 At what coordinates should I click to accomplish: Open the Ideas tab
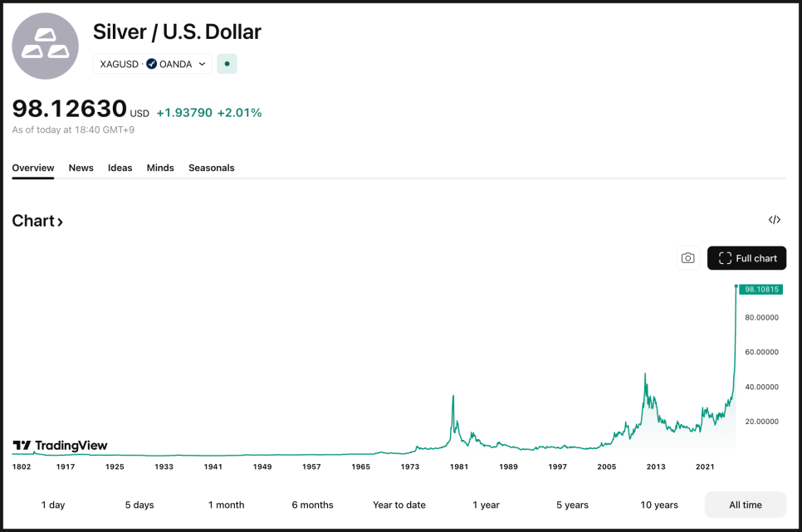point(120,168)
